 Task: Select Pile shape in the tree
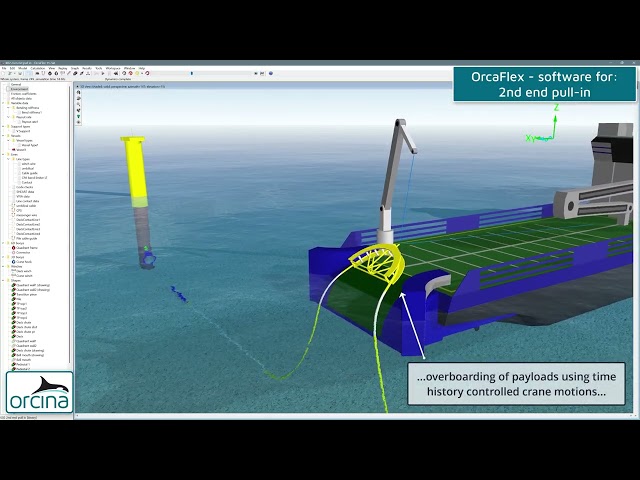(x=18, y=299)
